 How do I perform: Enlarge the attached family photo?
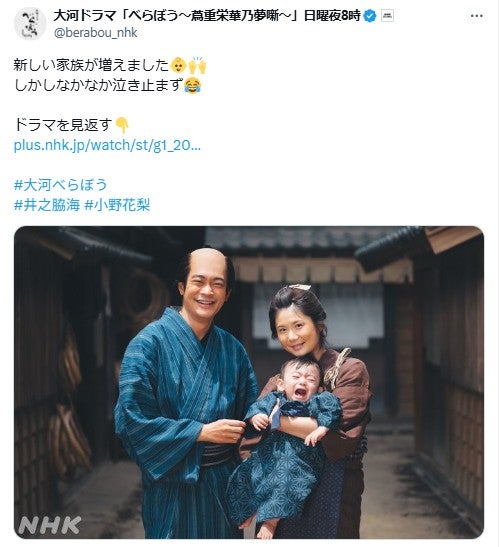coord(249,382)
